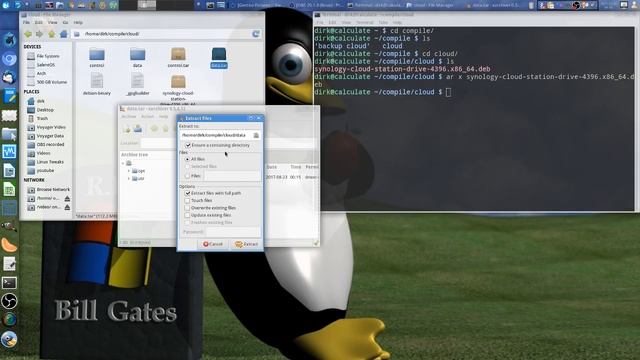Image resolution: width=640 pixels, height=360 pixels.
Task: Open the orange clementine dock icon
Action: [9, 245]
